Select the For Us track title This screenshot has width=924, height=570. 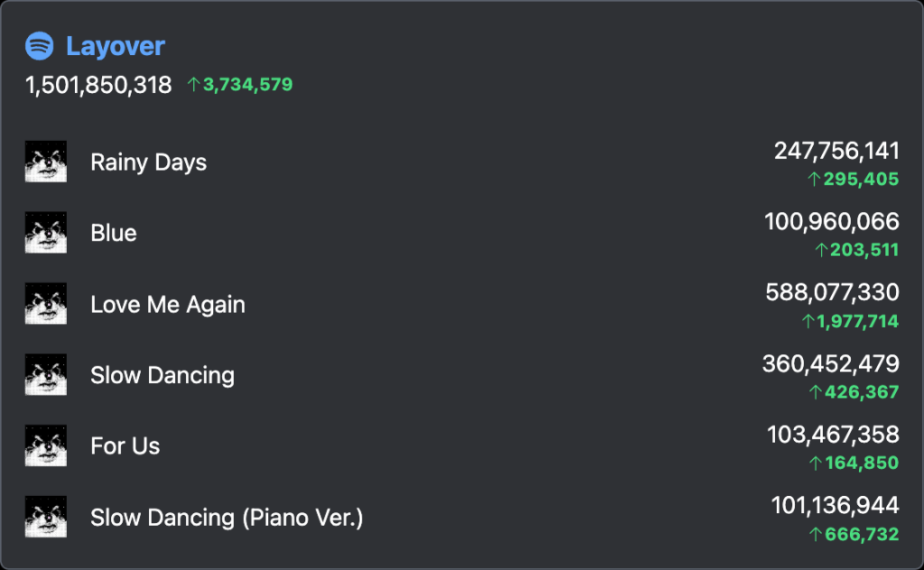point(125,446)
